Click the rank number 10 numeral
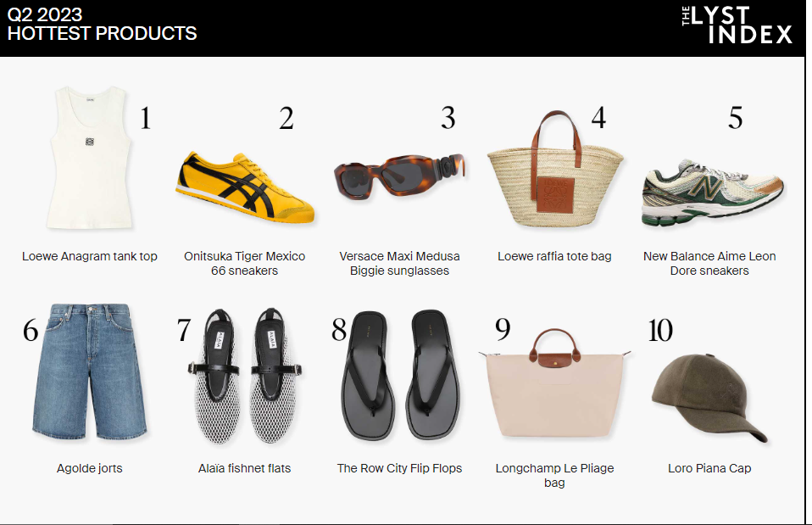812x525 pixels. click(x=660, y=330)
